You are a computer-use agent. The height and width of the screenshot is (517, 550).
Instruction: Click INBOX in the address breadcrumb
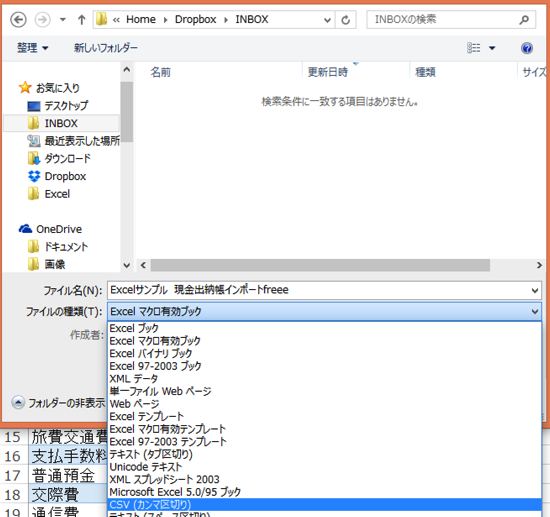click(x=251, y=19)
